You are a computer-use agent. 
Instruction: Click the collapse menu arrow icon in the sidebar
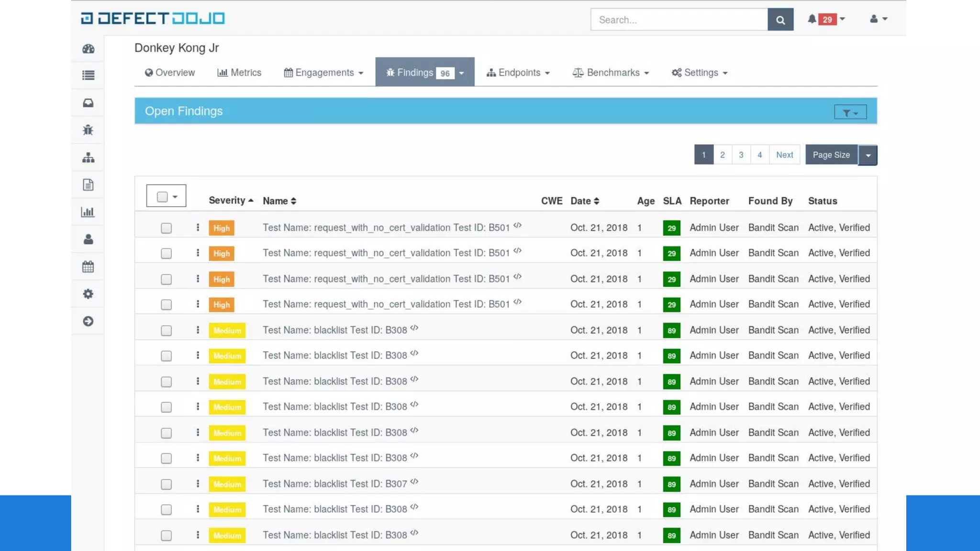88,321
